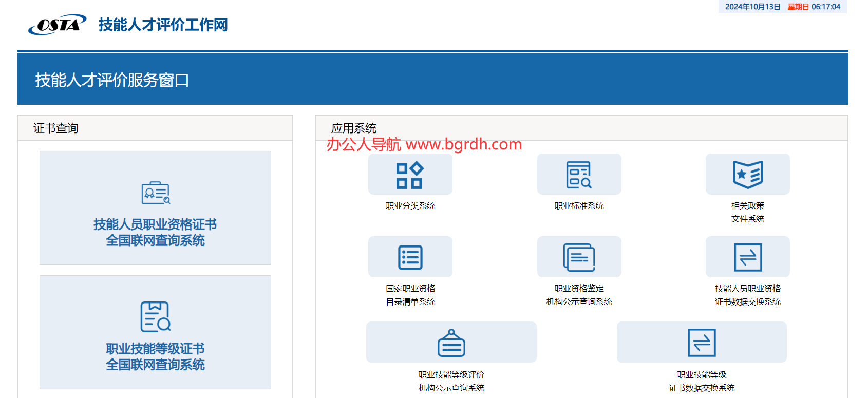Image resolution: width=868 pixels, height=398 pixels.
Task: Click the 职业技能等级评价机构公示查询系统 sign icon
Action: coord(451,343)
